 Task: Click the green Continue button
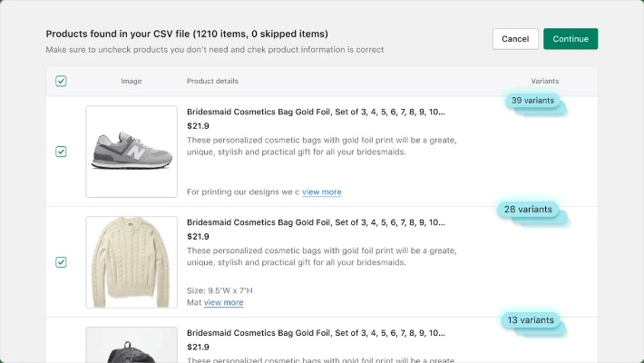coord(571,39)
